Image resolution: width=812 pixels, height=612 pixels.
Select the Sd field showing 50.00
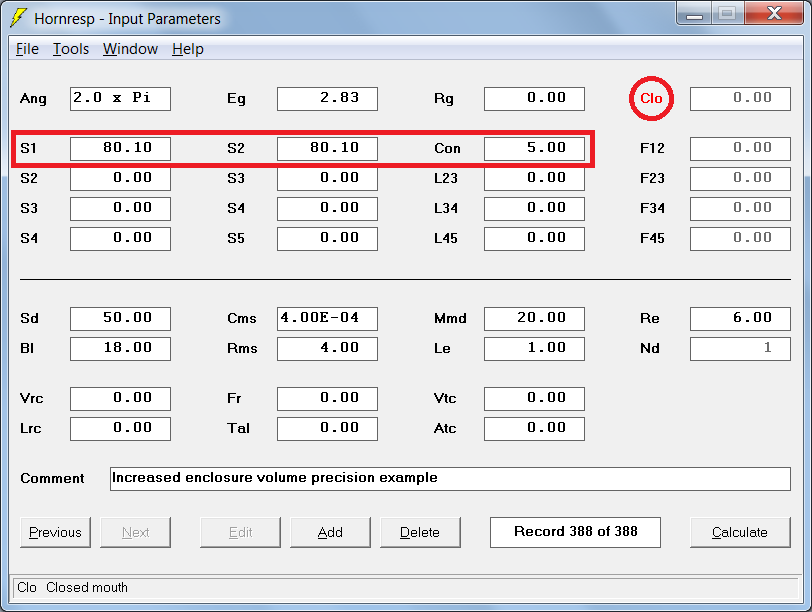coord(120,318)
